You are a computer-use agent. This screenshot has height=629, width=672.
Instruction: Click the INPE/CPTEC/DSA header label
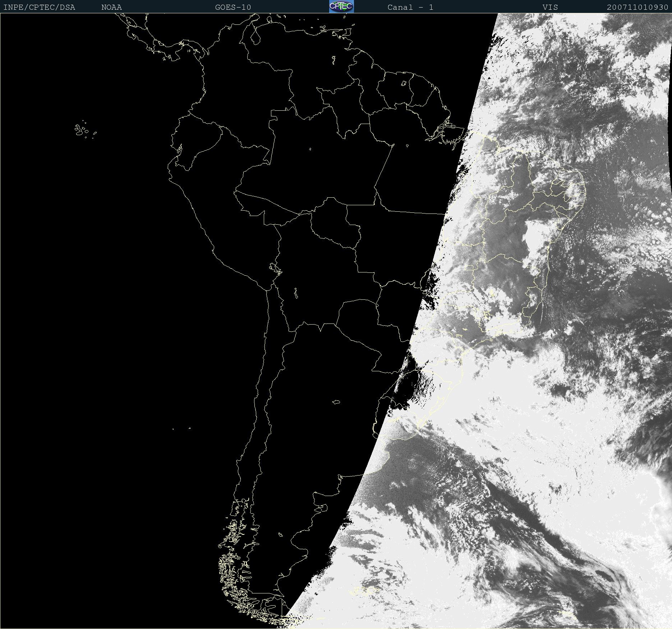tap(39, 7)
